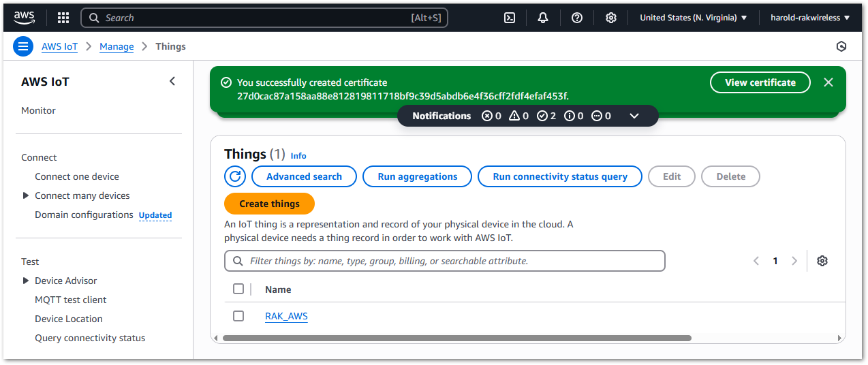
Task: Toggle the hamburger navigation menu
Action: click(x=23, y=46)
